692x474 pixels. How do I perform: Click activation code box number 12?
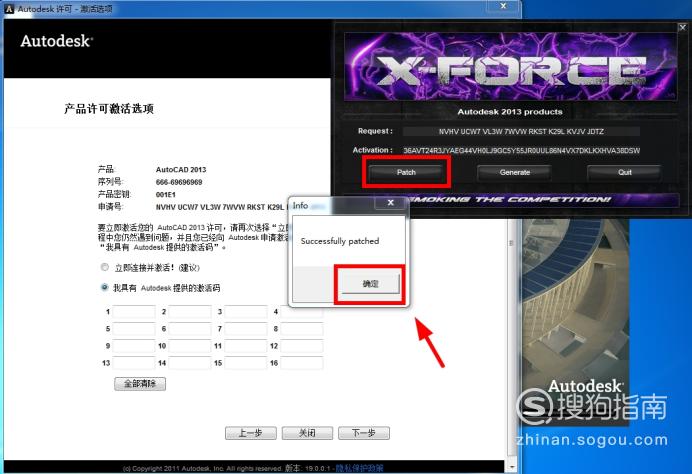click(302, 346)
